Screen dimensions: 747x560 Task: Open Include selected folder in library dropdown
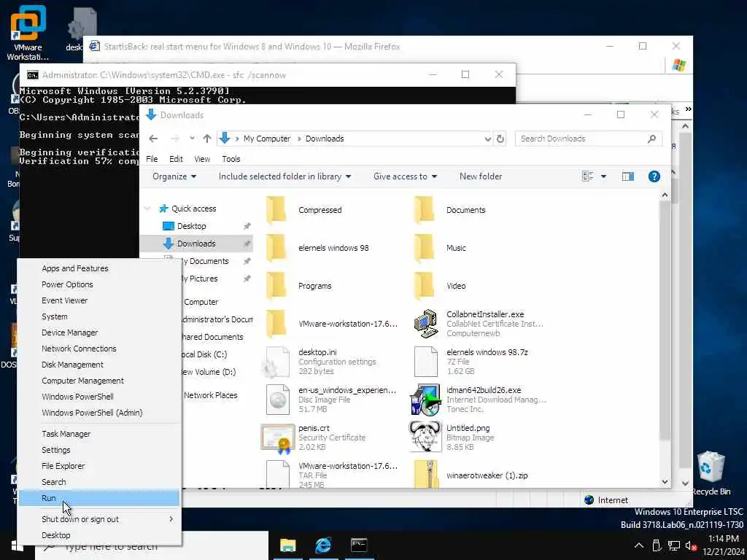(x=285, y=176)
